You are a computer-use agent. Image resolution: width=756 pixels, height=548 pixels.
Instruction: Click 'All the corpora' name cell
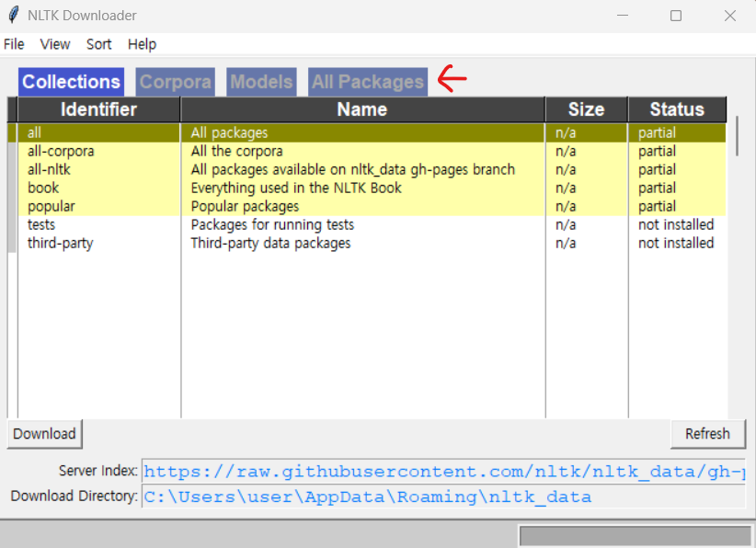236,152
